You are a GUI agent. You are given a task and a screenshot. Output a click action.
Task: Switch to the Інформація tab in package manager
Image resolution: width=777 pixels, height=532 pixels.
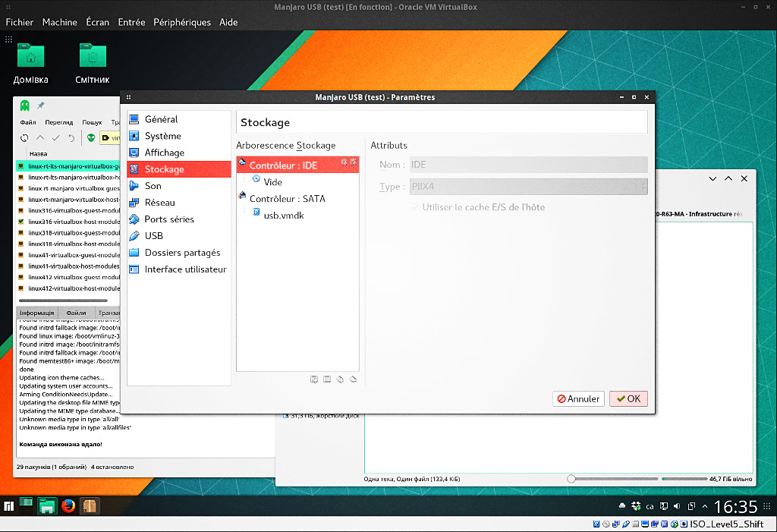tap(37, 313)
